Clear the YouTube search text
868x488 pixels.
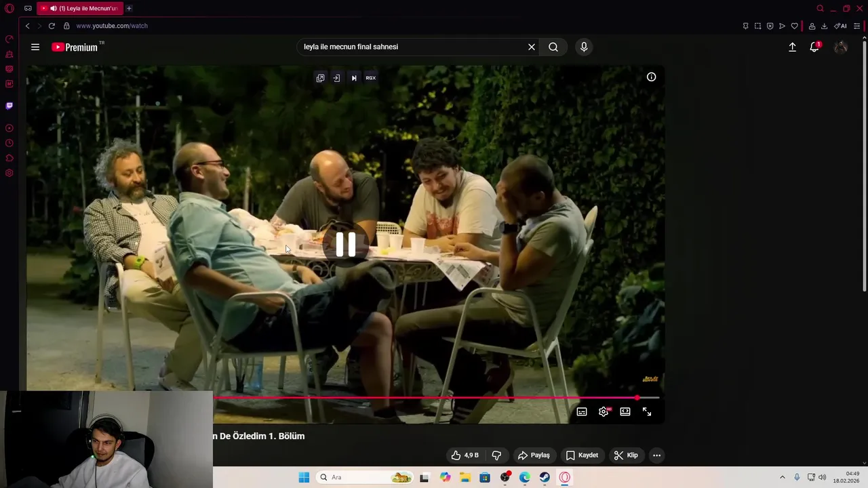[x=532, y=47]
